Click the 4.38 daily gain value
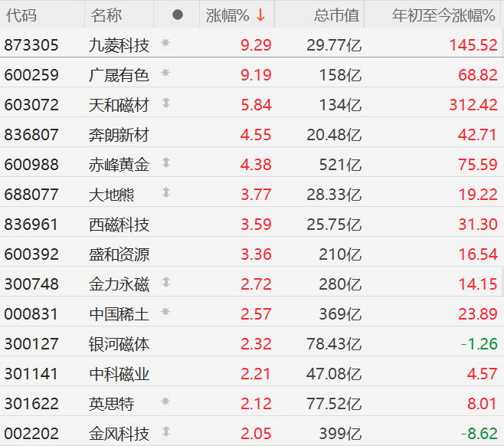The height and width of the screenshot is (446, 504). [256, 165]
